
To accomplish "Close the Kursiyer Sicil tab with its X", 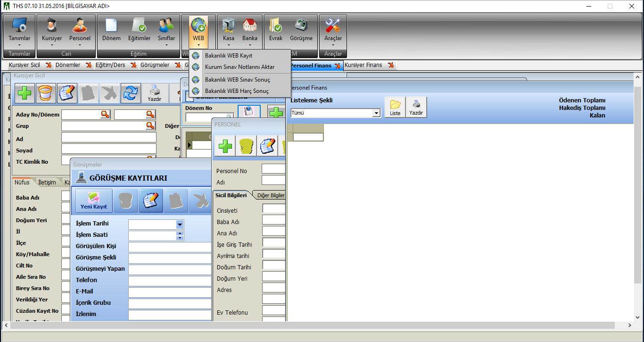I will coord(49,66).
